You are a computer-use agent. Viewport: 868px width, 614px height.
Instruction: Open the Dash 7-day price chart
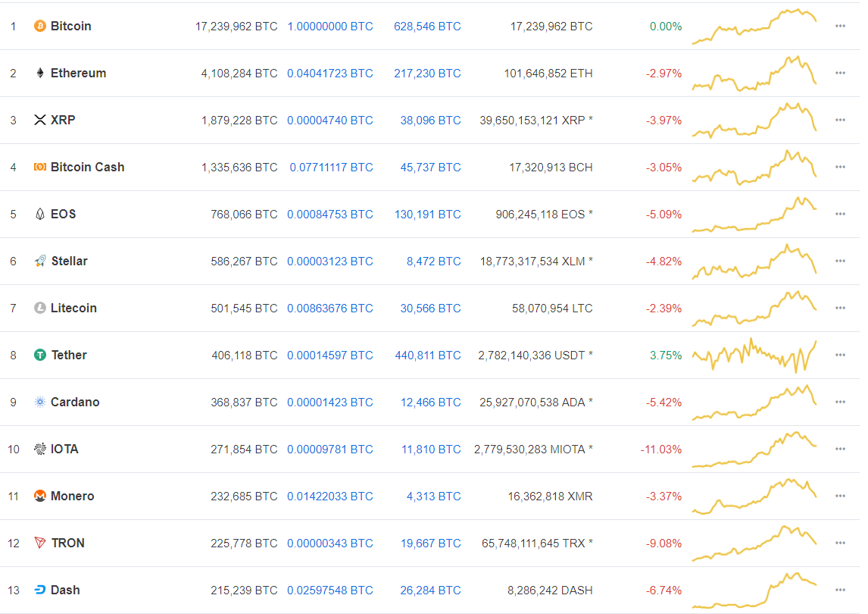(x=754, y=591)
